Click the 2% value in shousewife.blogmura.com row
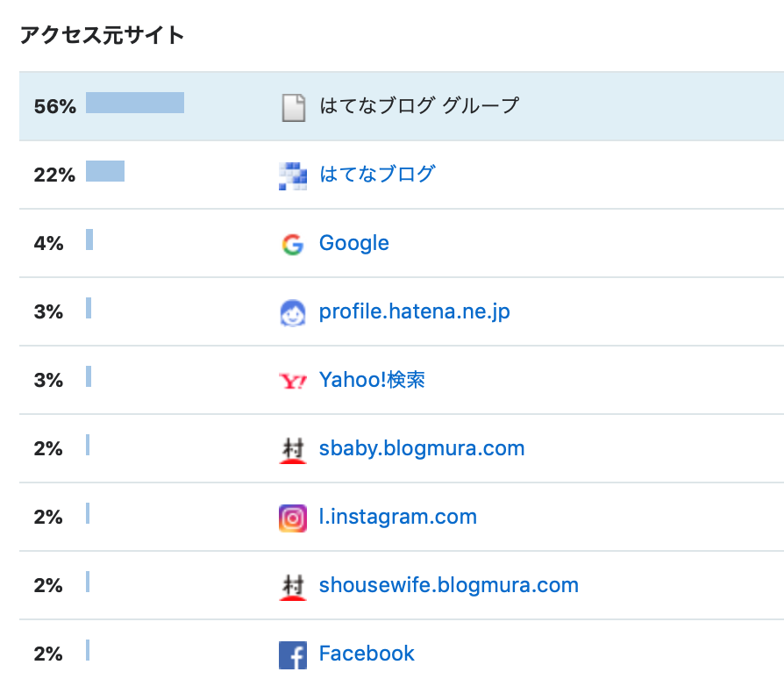 click(48, 585)
